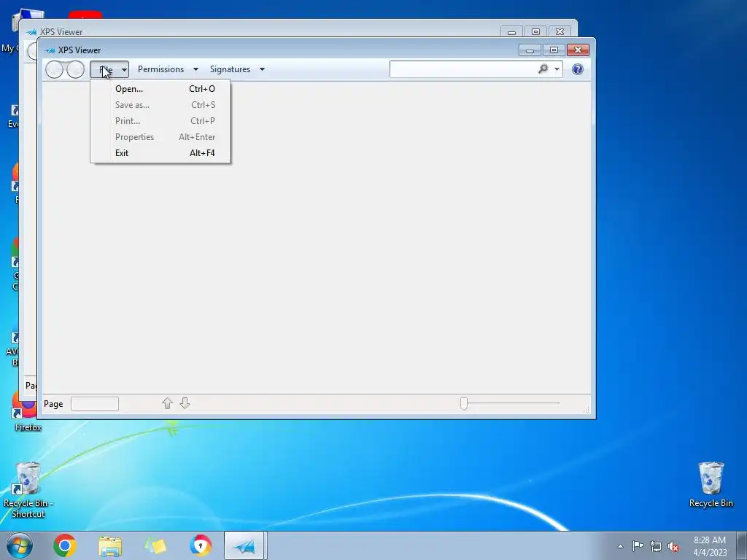Image resolution: width=747 pixels, height=560 pixels.
Task: Minimize the background XPS Viewer window
Action: click(511, 32)
